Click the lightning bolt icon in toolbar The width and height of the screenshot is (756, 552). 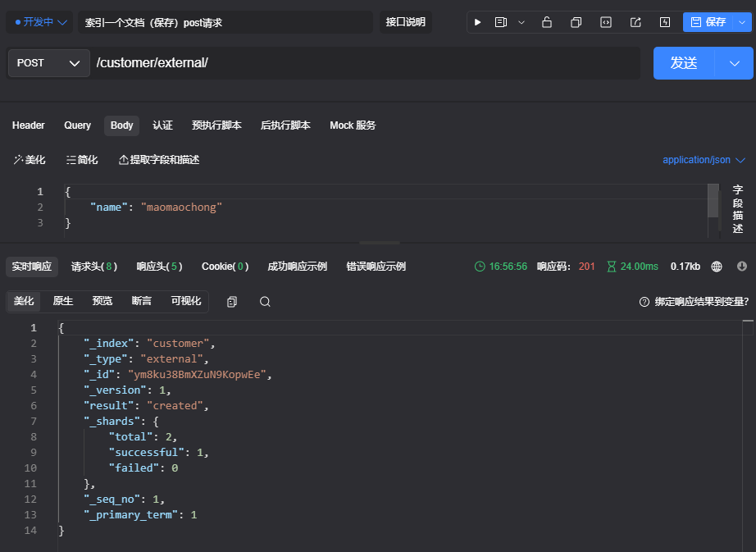[665, 22]
